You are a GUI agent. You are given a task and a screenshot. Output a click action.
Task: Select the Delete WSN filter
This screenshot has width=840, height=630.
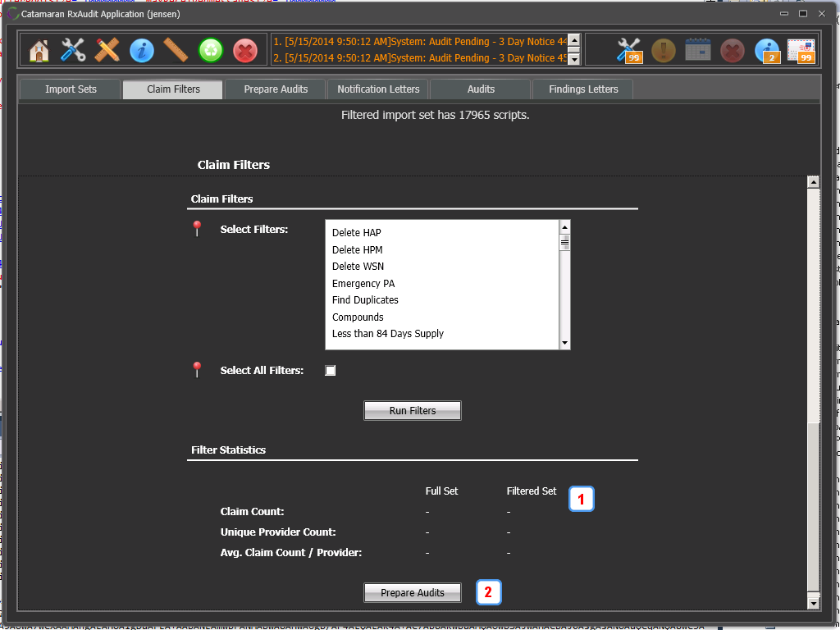(x=358, y=267)
